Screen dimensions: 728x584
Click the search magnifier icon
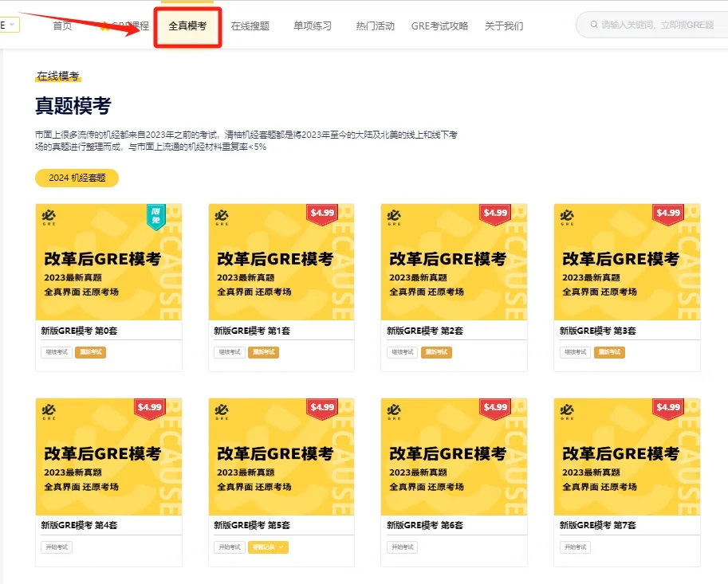pos(595,25)
